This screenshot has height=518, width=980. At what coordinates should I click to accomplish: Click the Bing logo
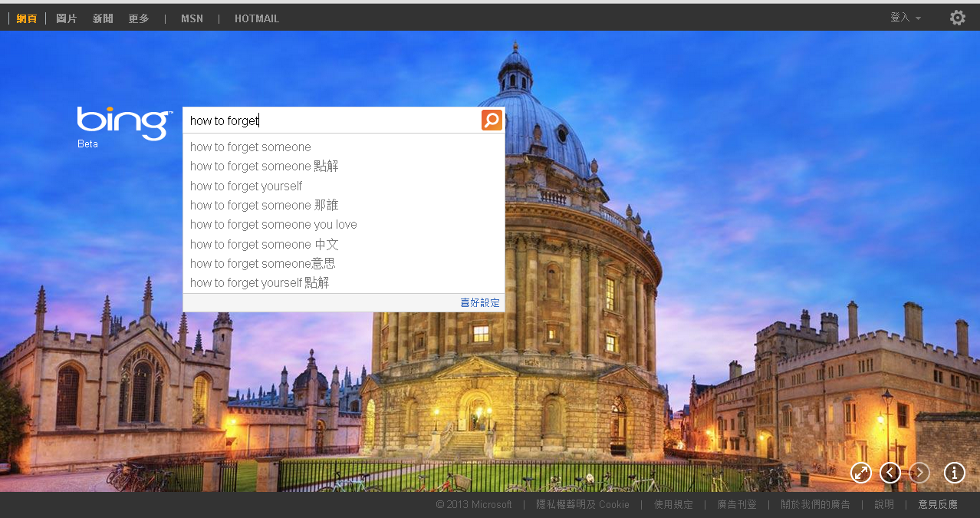124,124
